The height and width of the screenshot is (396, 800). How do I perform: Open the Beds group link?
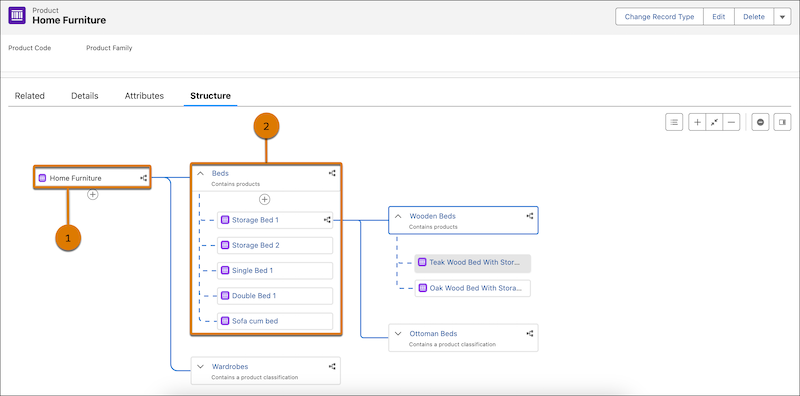click(220, 174)
